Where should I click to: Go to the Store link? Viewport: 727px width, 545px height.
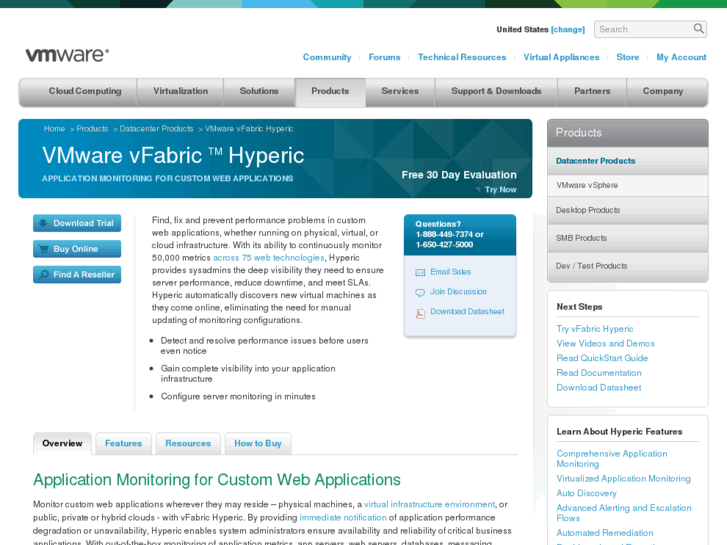pos(628,57)
